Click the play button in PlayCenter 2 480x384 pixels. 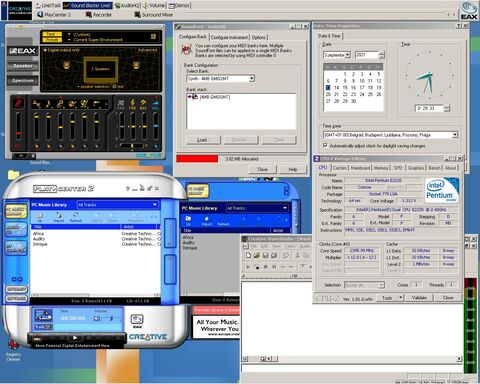[75, 338]
